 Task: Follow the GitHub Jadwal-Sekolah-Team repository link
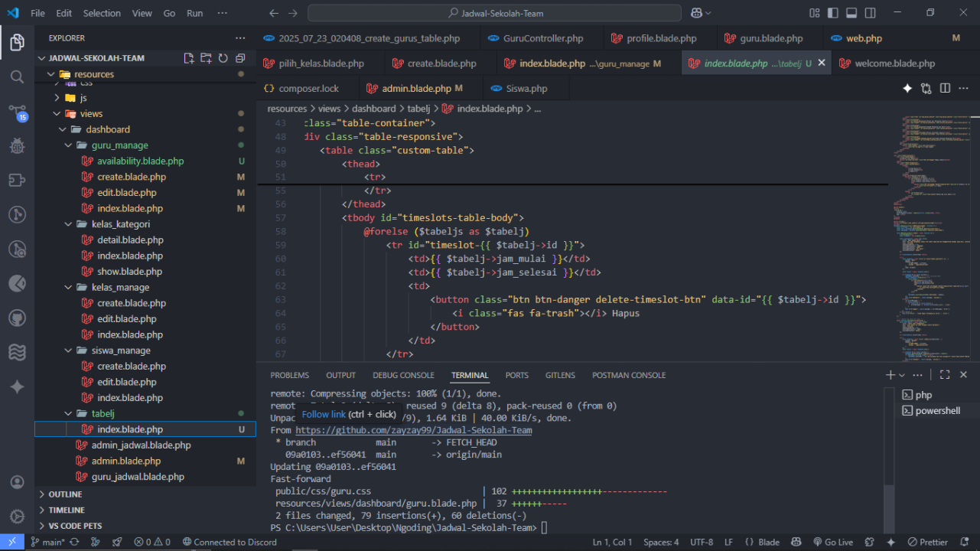tap(413, 430)
